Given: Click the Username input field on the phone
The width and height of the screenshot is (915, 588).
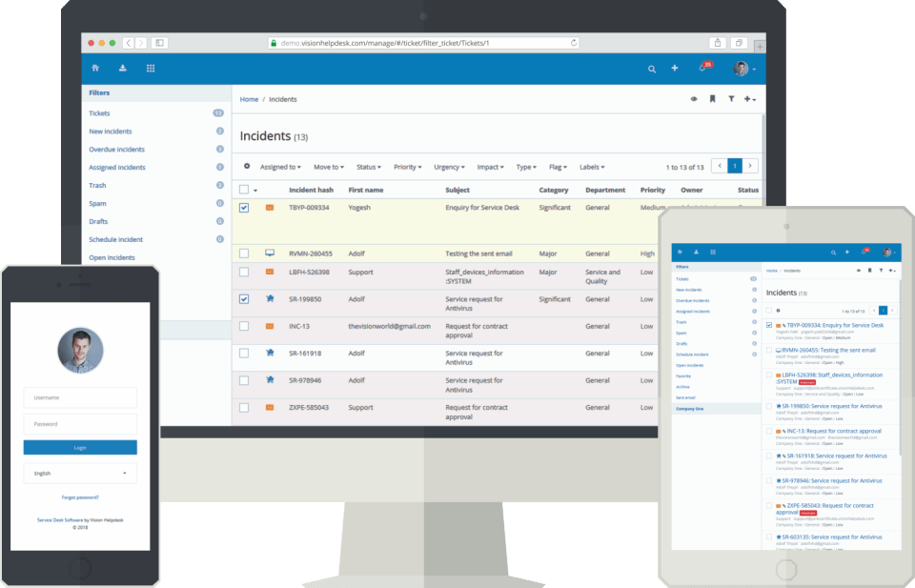Looking at the screenshot, I should (x=79, y=397).
